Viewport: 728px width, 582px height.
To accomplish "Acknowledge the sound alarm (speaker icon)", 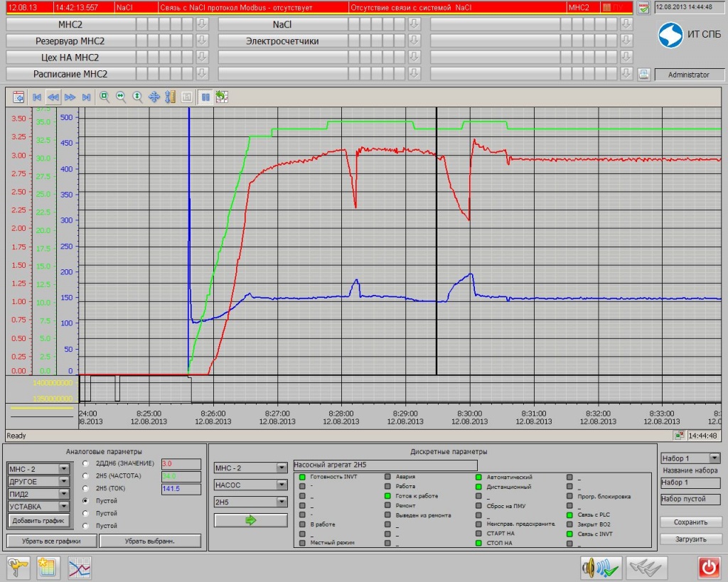I will click(x=601, y=567).
